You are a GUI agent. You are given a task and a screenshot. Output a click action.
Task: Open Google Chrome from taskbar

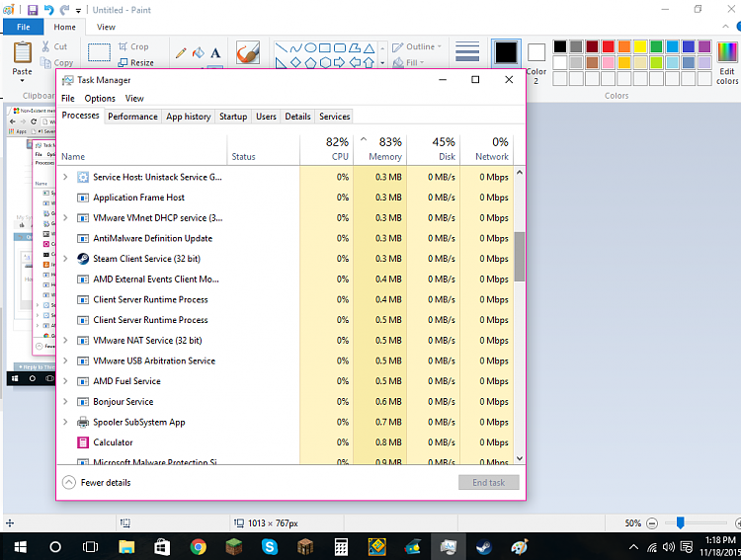199,547
